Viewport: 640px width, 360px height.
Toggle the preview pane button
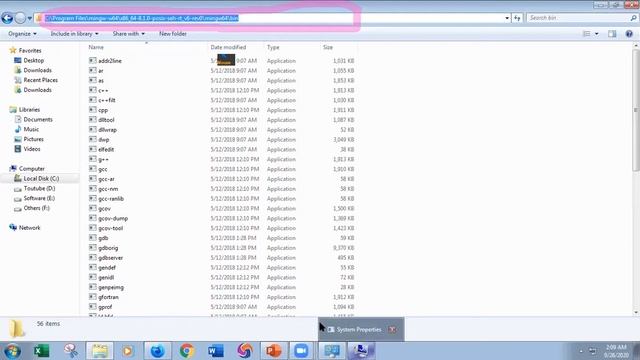(x=612, y=34)
